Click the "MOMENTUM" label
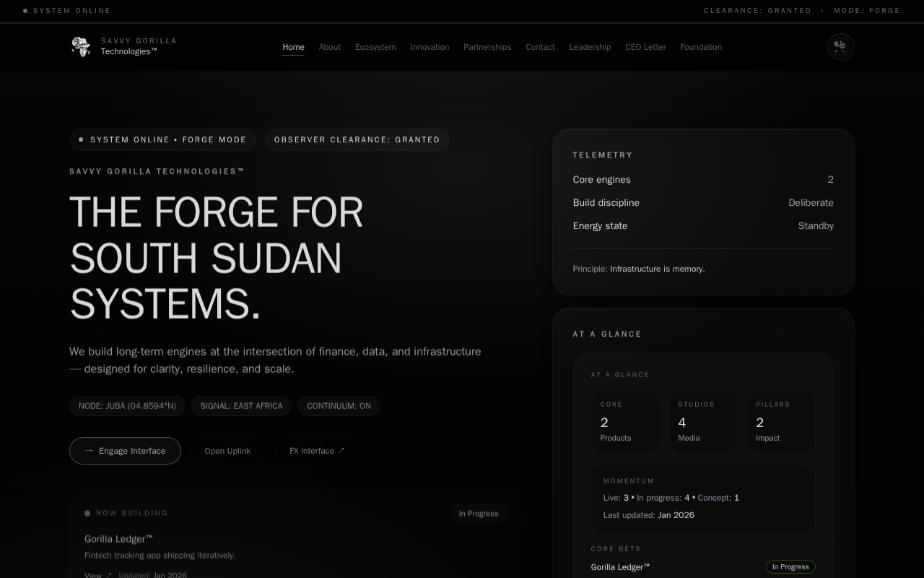This screenshot has height=578, width=924. pyautogui.click(x=629, y=481)
